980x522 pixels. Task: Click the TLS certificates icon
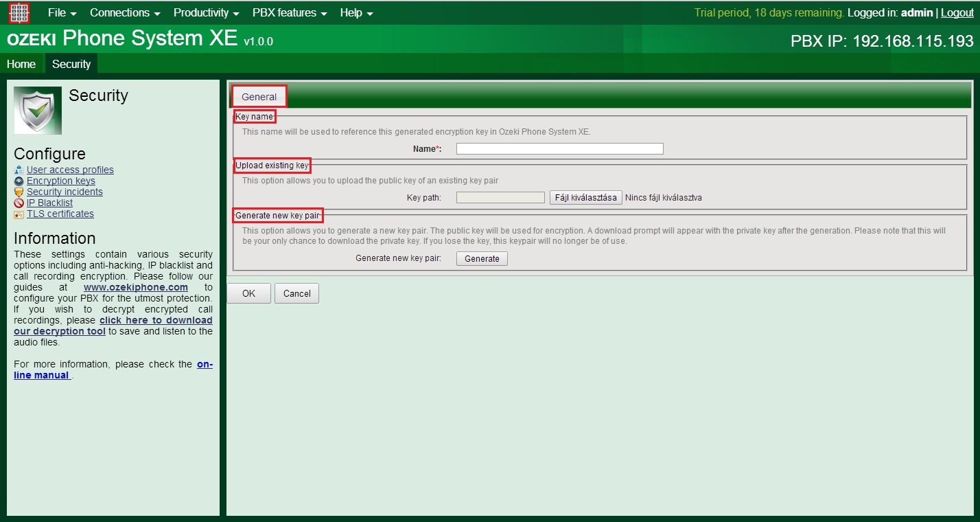pyautogui.click(x=19, y=214)
